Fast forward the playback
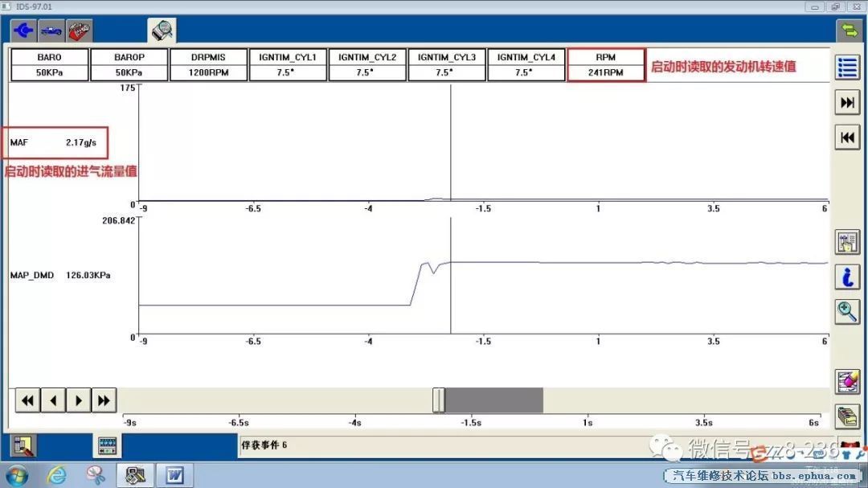The width and height of the screenshot is (868, 488). [x=104, y=400]
